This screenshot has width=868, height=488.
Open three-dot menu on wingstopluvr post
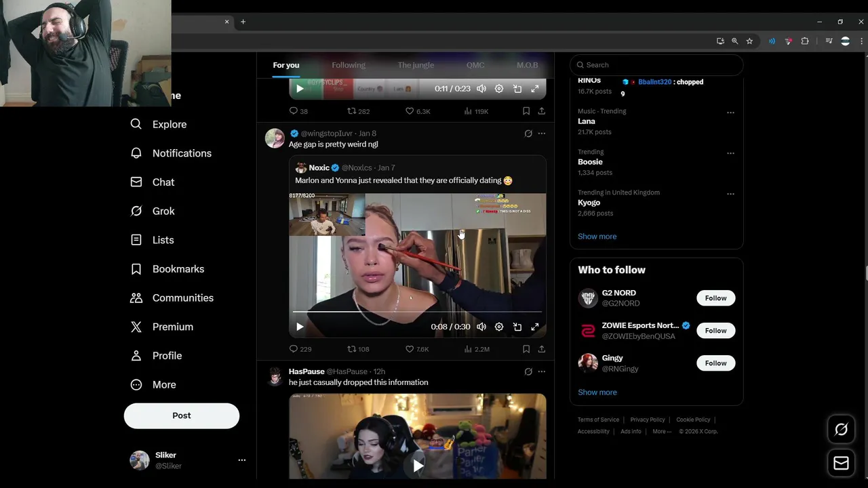point(542,134)
